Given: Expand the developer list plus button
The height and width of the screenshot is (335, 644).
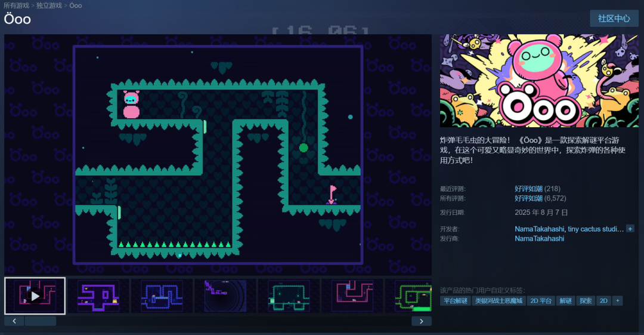Looking at the screenshot, I should click(630, 228).
